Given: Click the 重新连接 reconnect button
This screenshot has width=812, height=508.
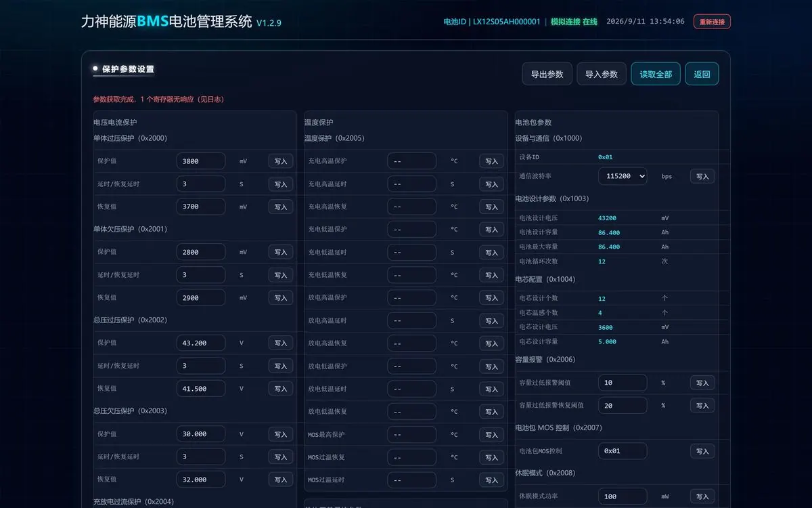Looking at the screenshot, I should (x=712, y=22).
